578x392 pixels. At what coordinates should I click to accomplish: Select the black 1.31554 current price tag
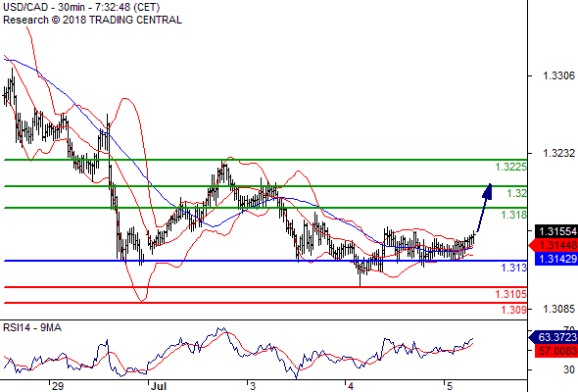click(556, 231)
